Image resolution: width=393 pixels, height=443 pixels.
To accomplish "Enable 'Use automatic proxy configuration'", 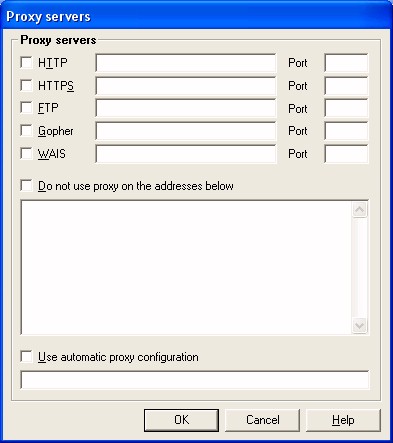I will click(26, 356).
